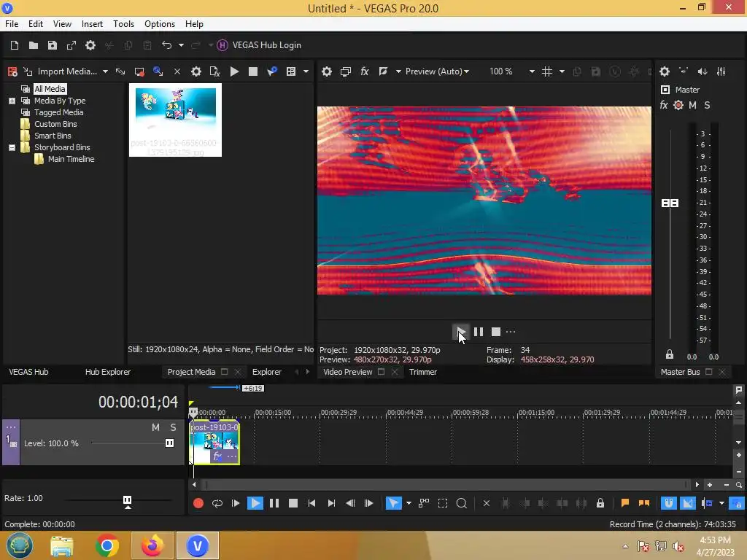Open project properties gear in main toolbar
Viewport: 747px width, 560px height.
tap(90, 45)
